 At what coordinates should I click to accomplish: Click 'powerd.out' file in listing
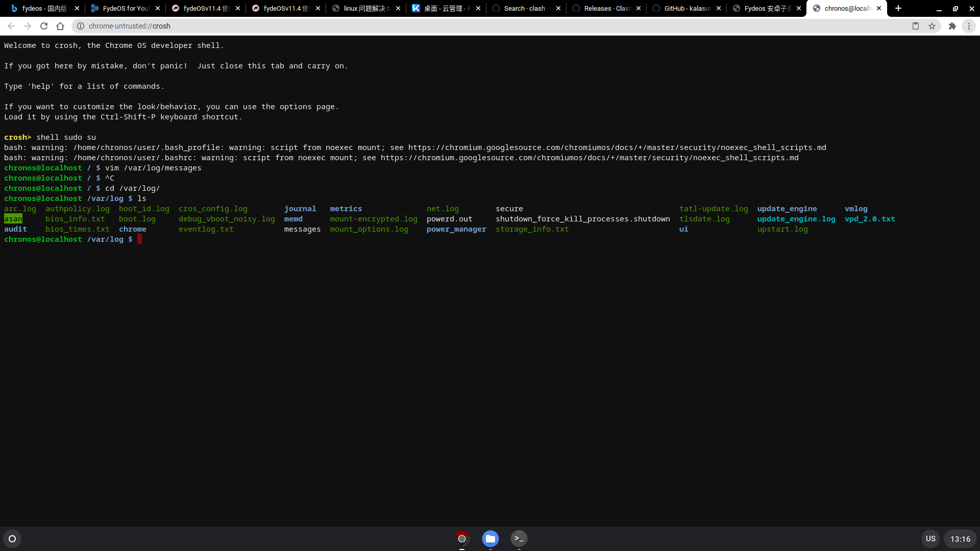(450, 219)
